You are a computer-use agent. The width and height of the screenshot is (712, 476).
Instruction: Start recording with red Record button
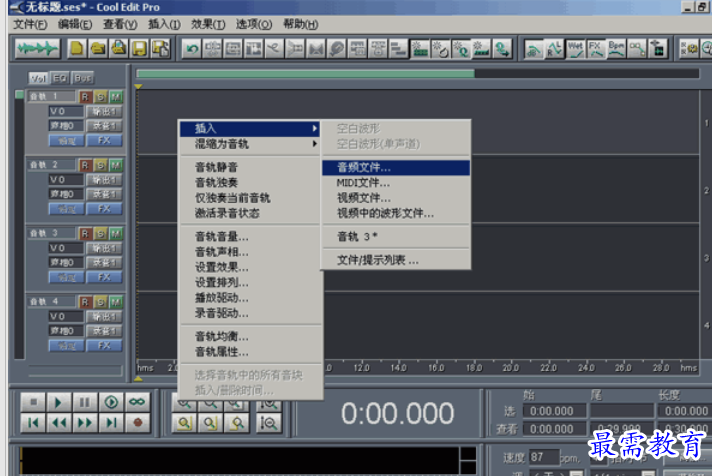coord(137,423)
